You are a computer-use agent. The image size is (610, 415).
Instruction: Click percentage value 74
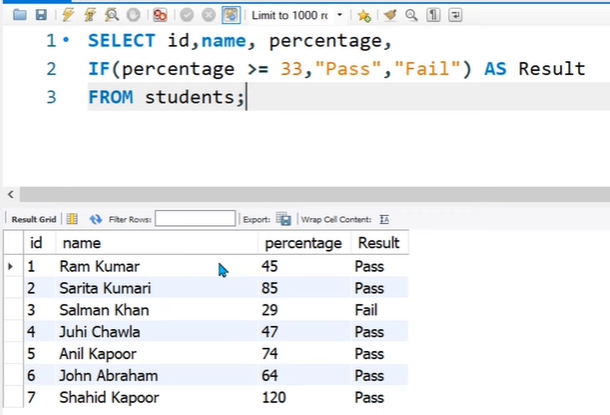point(270,354)
